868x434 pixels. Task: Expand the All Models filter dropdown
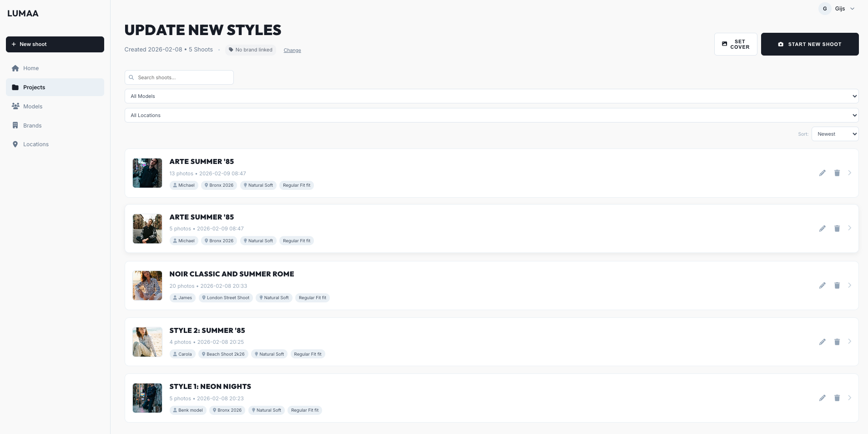[491, 96]
